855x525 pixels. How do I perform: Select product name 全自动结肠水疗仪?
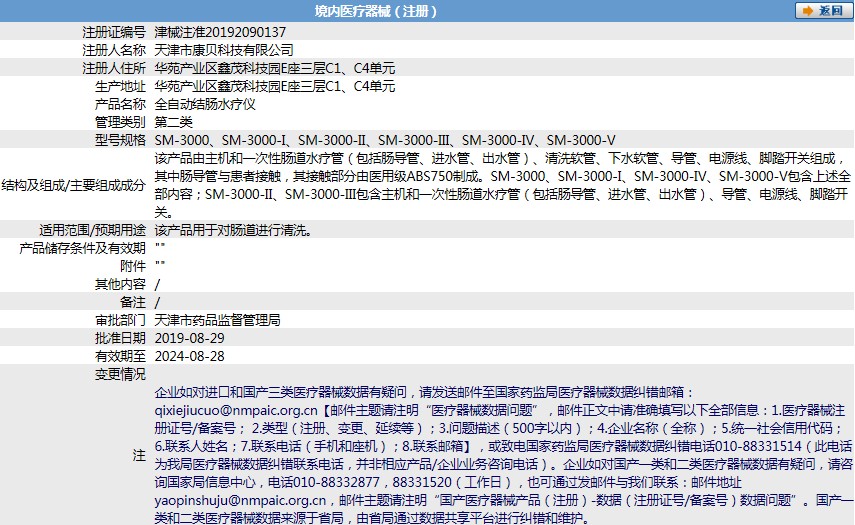click(x=205, y=104)
